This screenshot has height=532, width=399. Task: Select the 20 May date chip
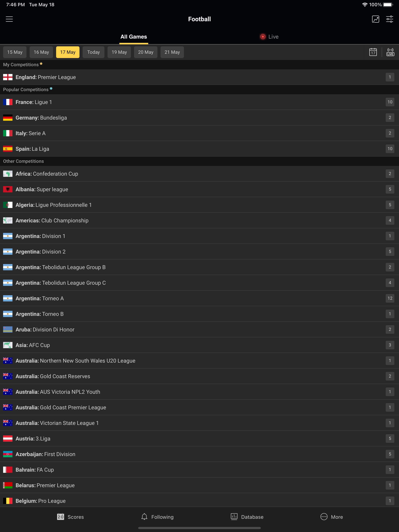coord(146,52)
